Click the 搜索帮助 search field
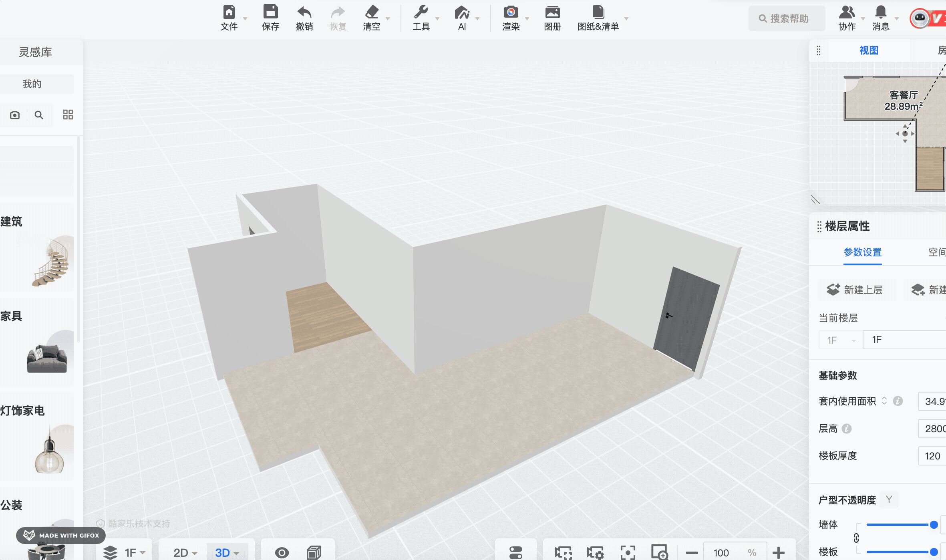Screen dimensions: 946x560 click(x=787, y=18)
